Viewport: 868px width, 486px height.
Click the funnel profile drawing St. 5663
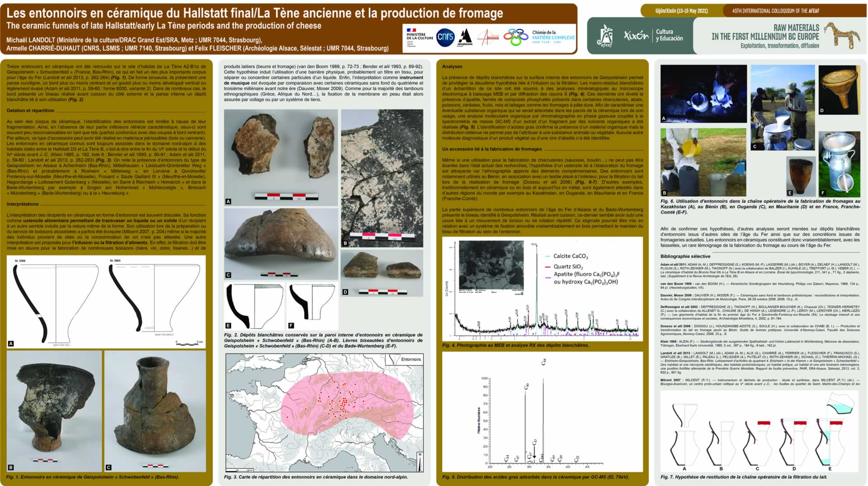pos(154,299)
